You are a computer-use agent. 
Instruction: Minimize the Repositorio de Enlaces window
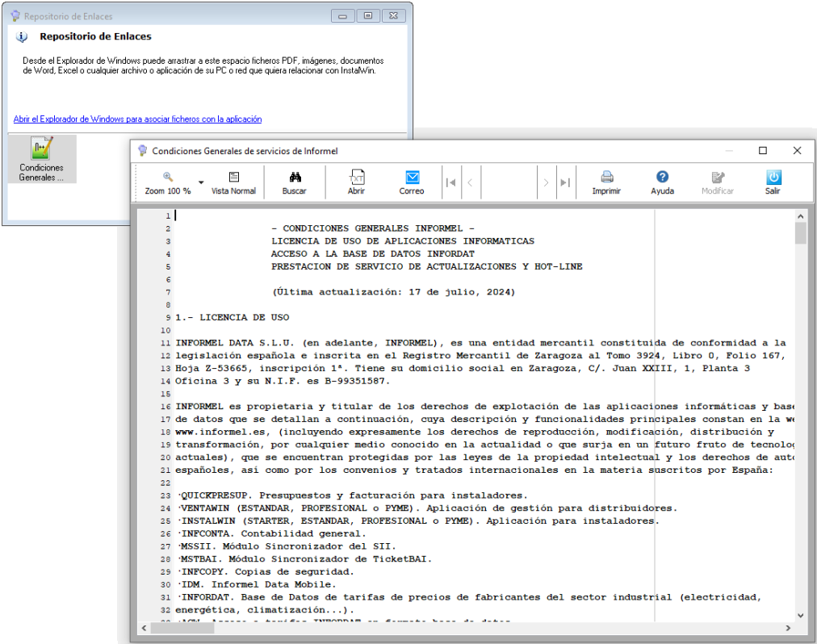pos(342,15)
